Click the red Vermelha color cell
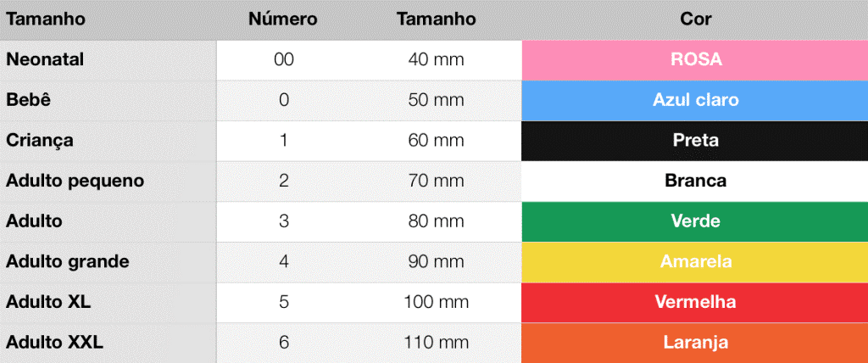Screen dimensions: 868x363 695,303
